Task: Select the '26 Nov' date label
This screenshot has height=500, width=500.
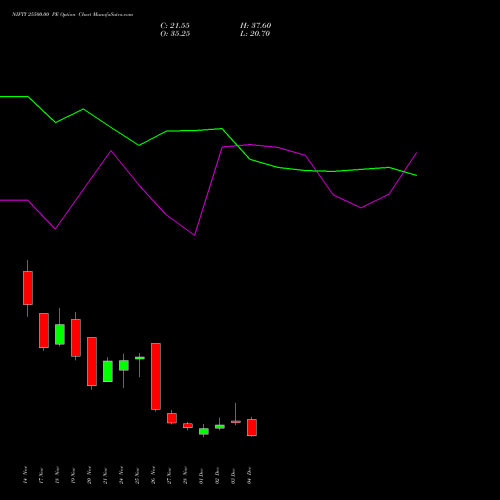Action: (153, 475)
